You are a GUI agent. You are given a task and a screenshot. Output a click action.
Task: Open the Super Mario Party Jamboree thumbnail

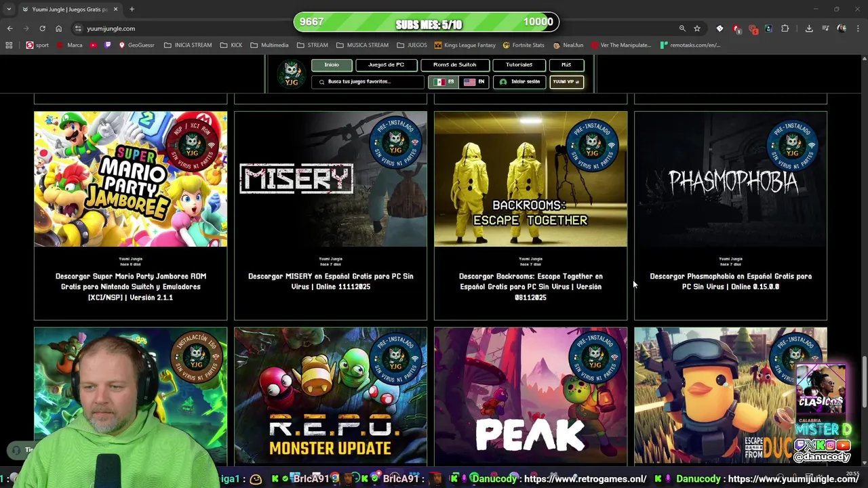coord(131,179)
